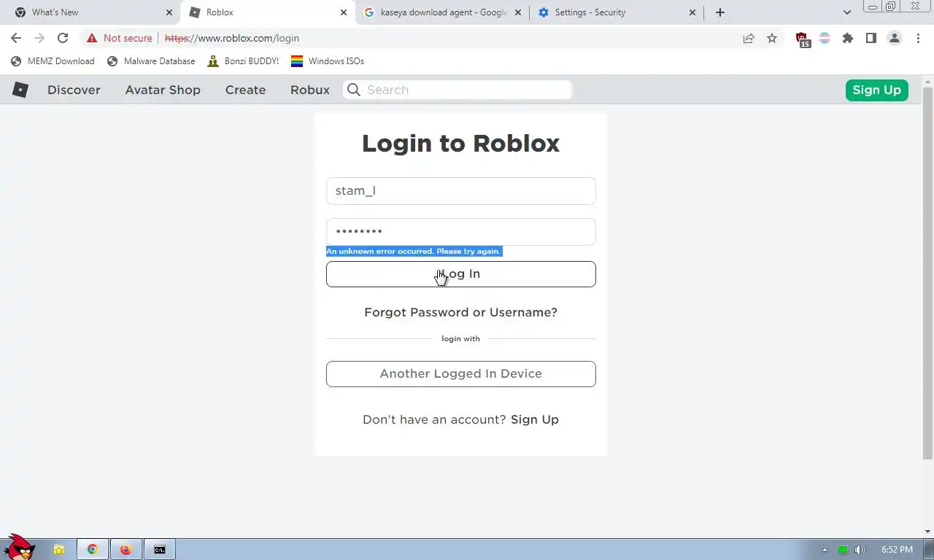Screen dimensions: 934x560
Task: Click the Log In button
Action: click(x=460, y=274)
